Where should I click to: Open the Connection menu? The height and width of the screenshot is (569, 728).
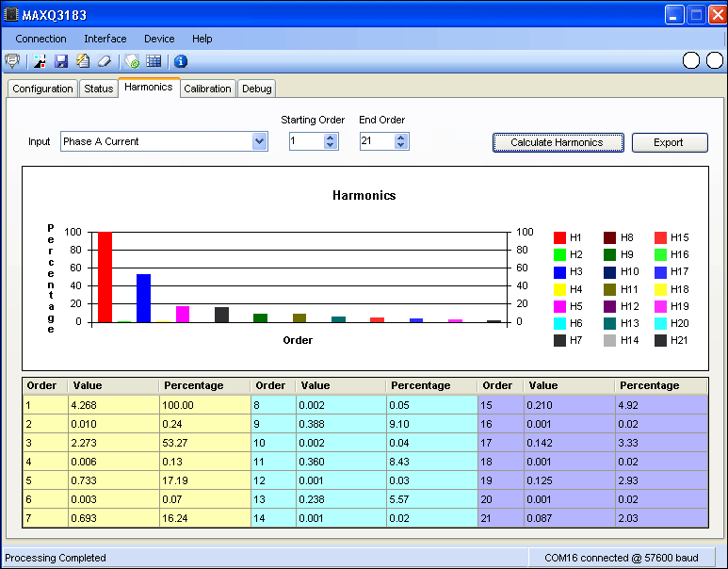point(40,39)
